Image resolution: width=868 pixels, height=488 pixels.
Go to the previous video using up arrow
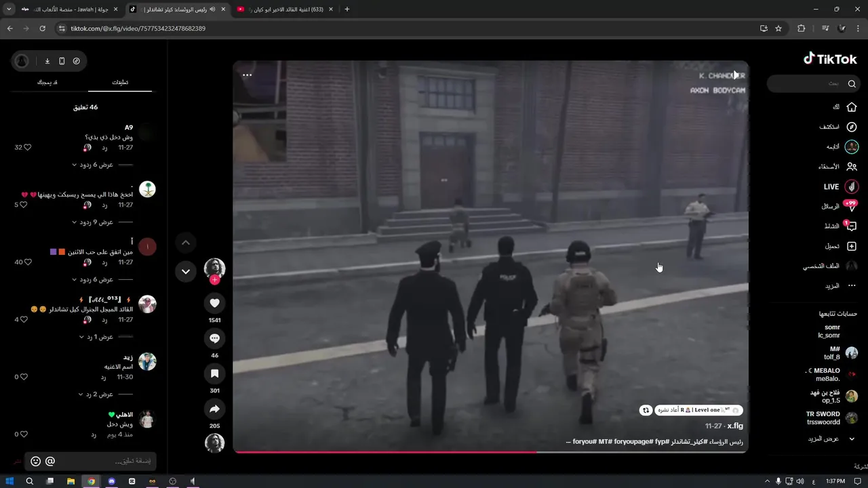[x=186, y=243]
